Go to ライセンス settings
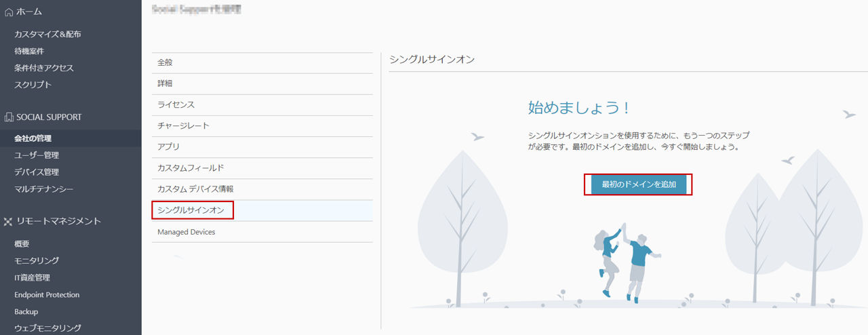868x335 pixels. coord(262,105)
